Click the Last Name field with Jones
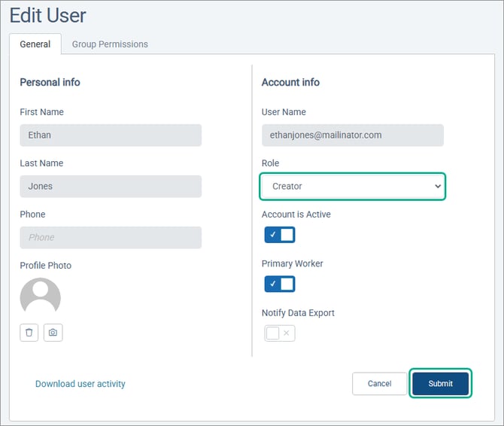 click(111, 187)
